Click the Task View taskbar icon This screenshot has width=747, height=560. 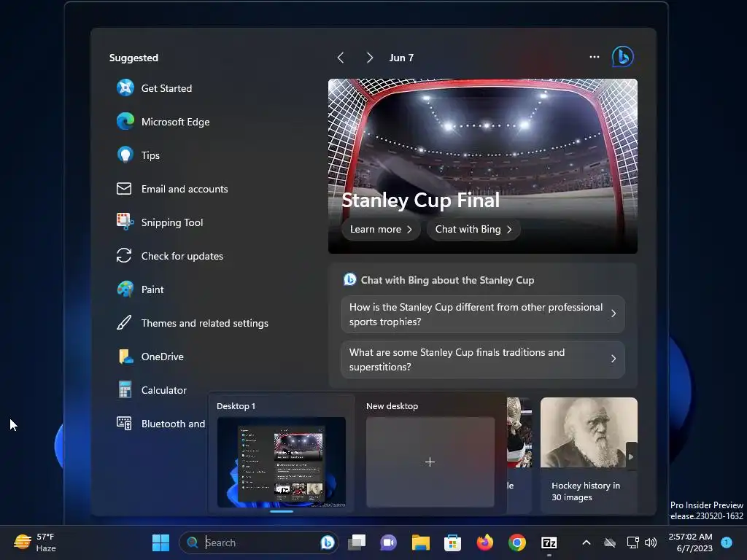[357, 542]
